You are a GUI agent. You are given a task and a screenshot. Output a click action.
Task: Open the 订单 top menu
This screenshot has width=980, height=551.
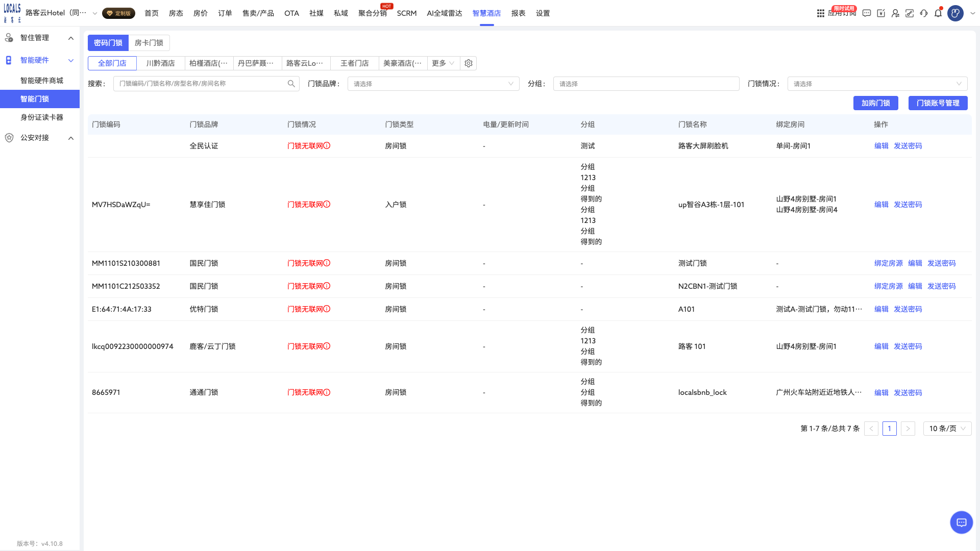click(x=225, y=13)
